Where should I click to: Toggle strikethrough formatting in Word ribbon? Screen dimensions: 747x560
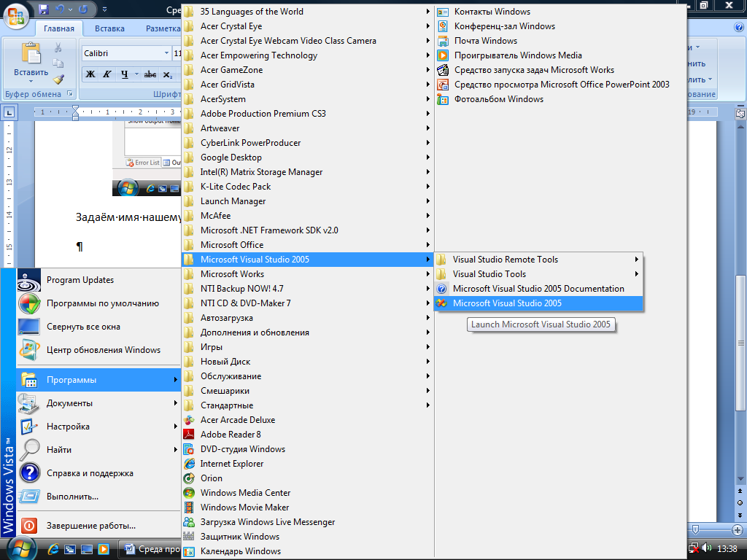point(150,74)
